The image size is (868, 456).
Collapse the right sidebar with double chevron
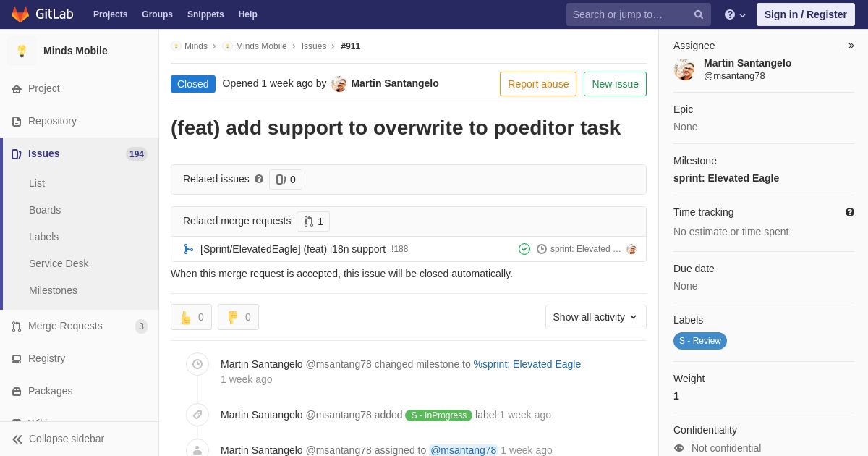pyautogui.click(x=851, y=46)
